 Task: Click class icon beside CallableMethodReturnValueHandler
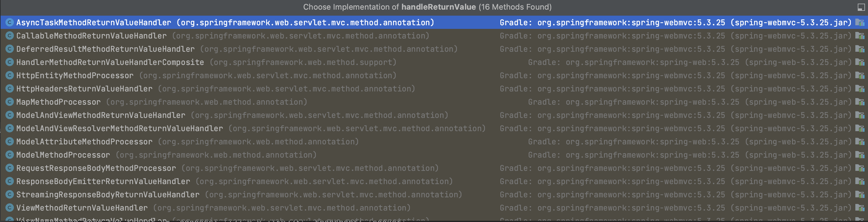tap(10, 35)
